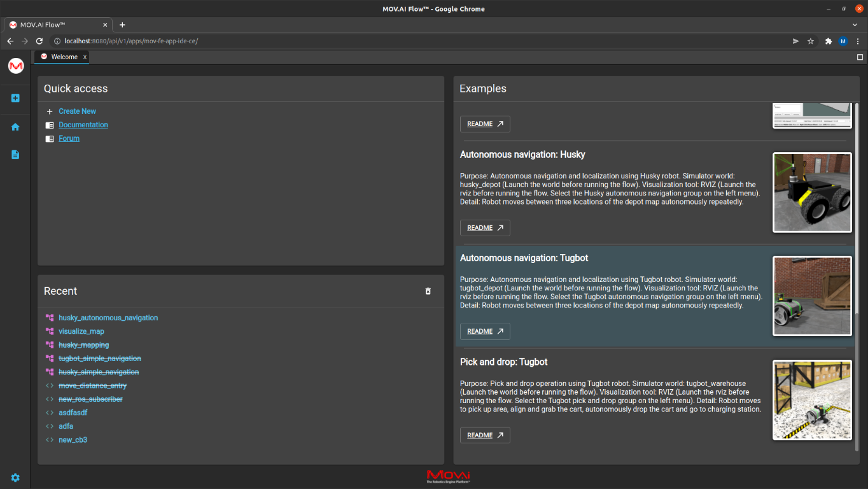Open the create new document sidebar icon
Viewport: 868px width, 489px height.
[x=15, y=98]
